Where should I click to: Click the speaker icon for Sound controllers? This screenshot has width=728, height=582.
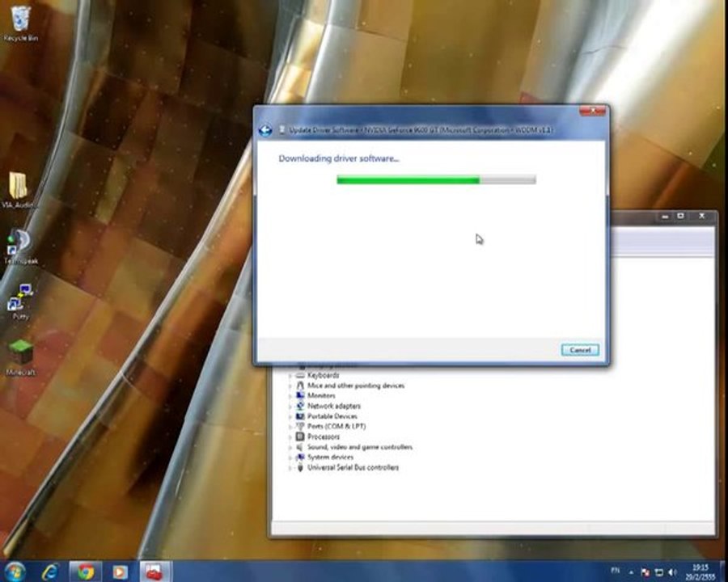[300, 447]
